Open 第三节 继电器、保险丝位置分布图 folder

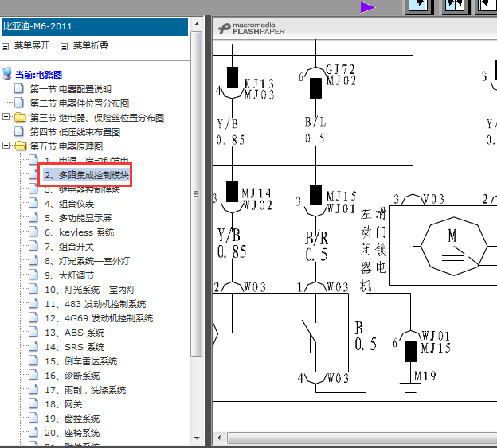pos(97,118)
